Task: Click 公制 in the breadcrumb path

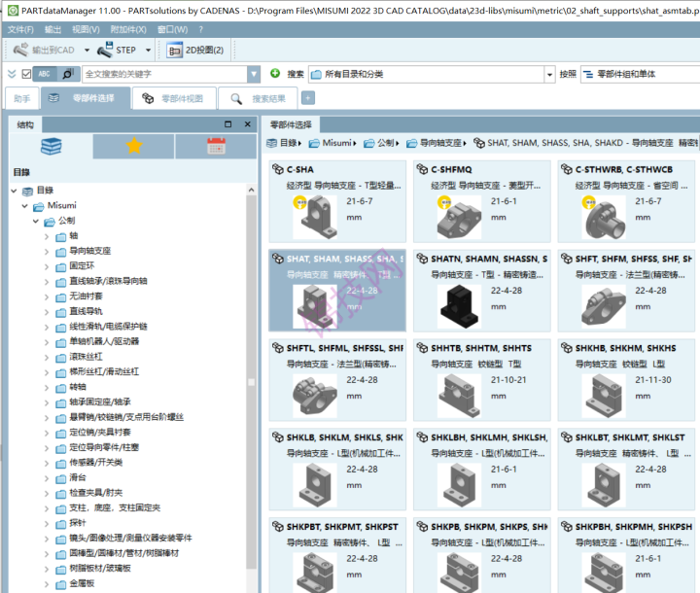Action: (385, 143)
